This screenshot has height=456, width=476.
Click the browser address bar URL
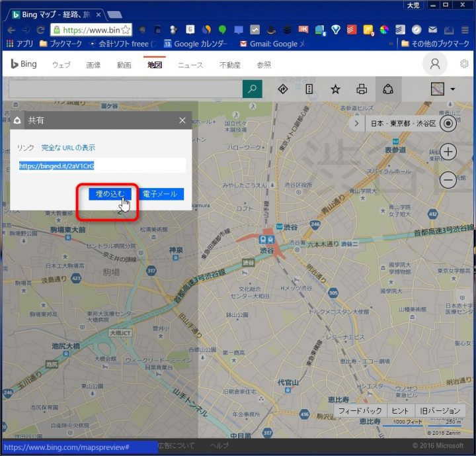point(91,30)
